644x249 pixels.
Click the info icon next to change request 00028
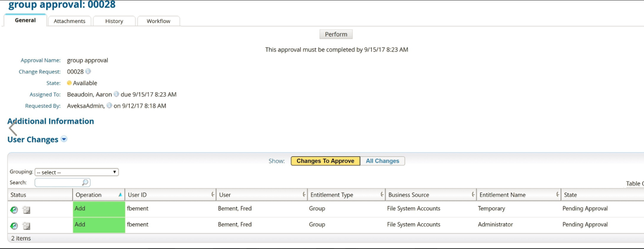point(88,71)
